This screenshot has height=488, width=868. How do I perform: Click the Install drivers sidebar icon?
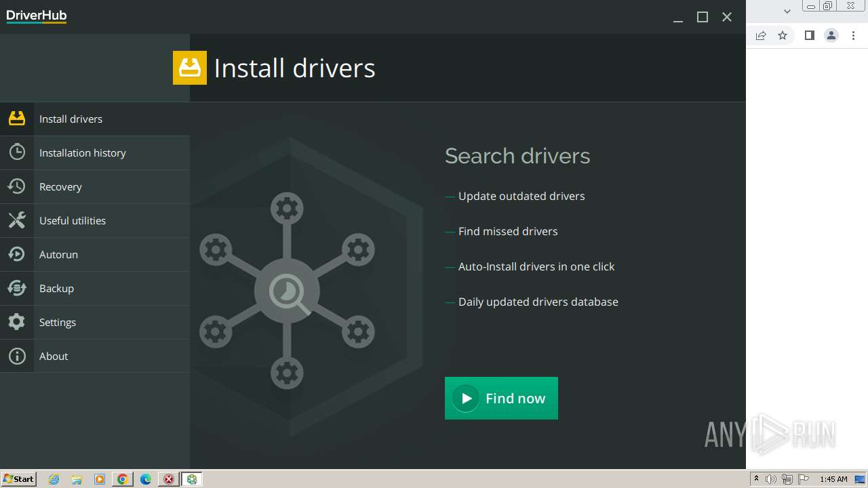[x=17, y=119]
